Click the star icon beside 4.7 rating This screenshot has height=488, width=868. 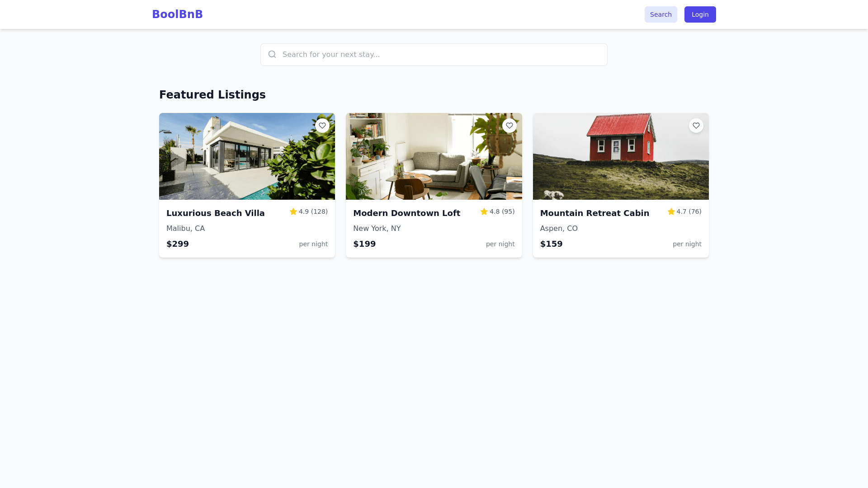point(671,211)
